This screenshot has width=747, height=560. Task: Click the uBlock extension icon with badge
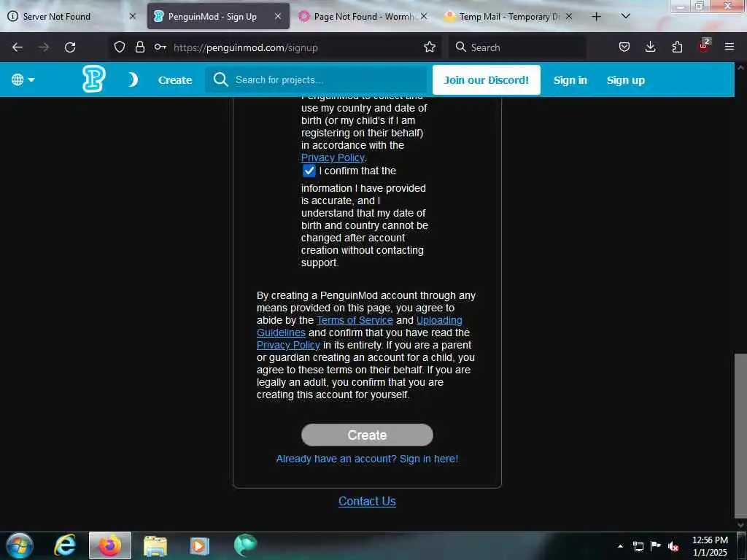pos(704,46)
